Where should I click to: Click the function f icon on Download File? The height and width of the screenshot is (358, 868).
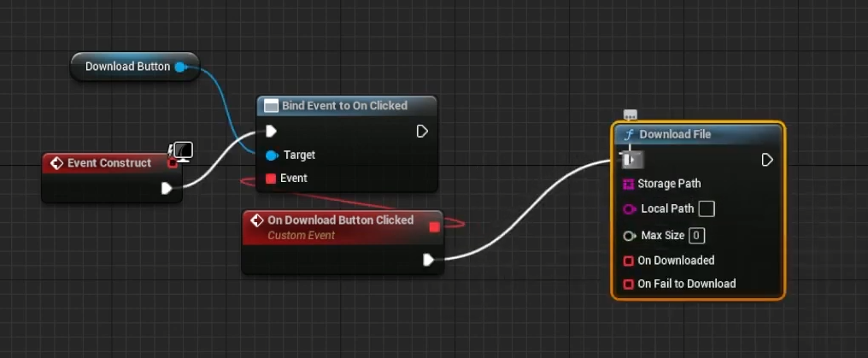pos(628,135)
